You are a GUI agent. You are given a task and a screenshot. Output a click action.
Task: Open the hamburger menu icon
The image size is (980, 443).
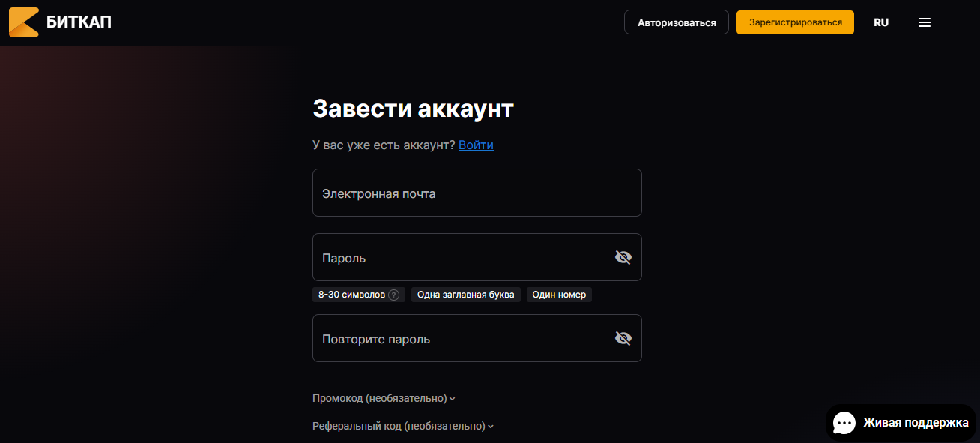(925, 22)
